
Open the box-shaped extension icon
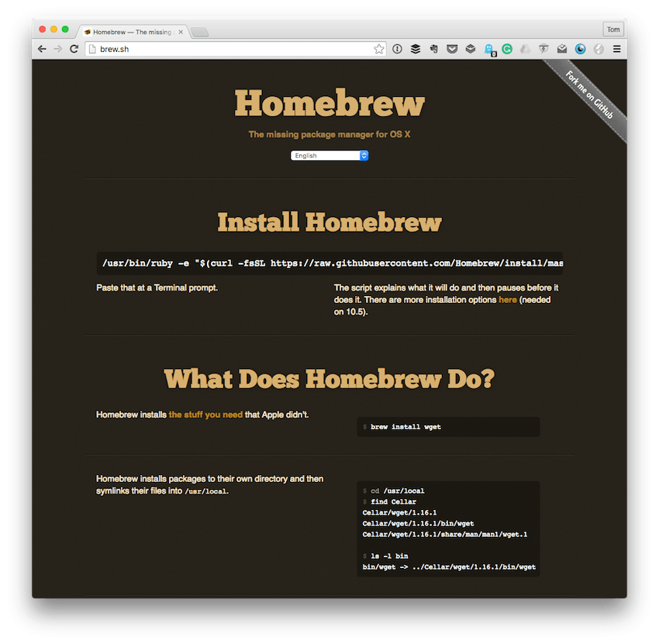click(471, 49)
